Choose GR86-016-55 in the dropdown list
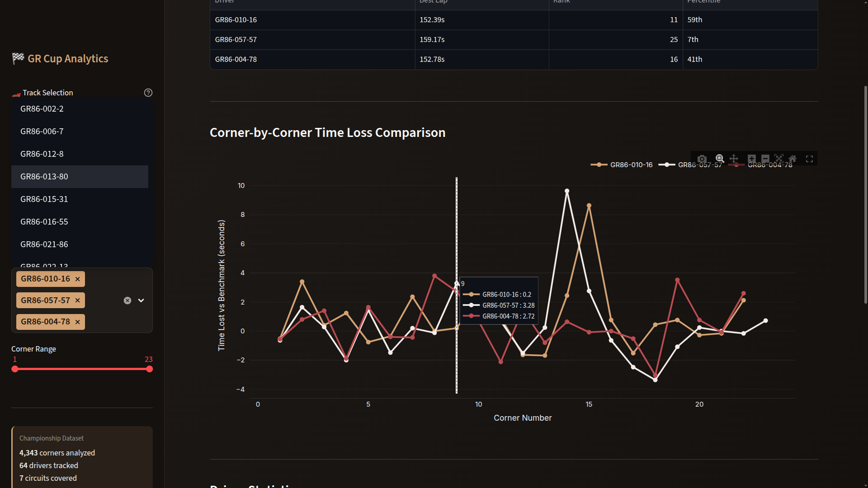This screenshot has height=488, width=868. pyautogui.click(x=44, y=222)
